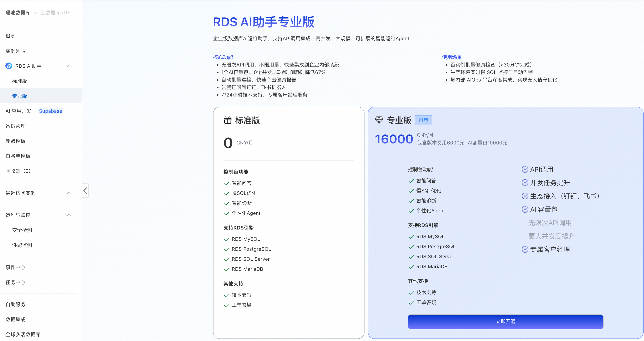
Task: Click the checkmark beside RDS MySQL in 标准版 card
Action: pos(226,239)
